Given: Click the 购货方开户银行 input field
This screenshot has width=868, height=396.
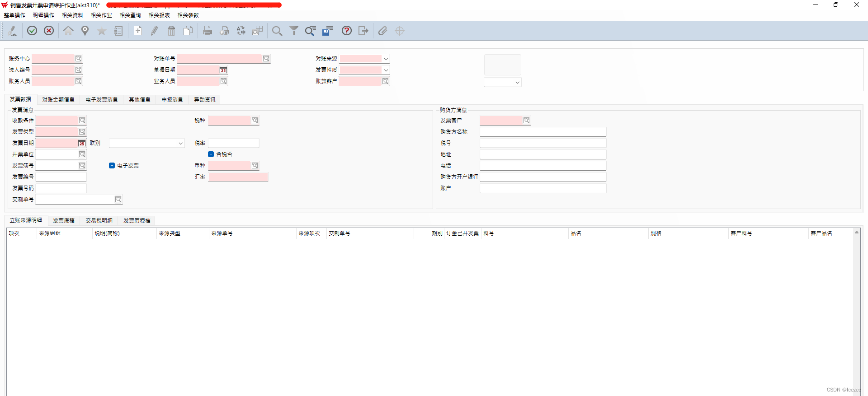Looking at the screenshot, I should point(543,177).
